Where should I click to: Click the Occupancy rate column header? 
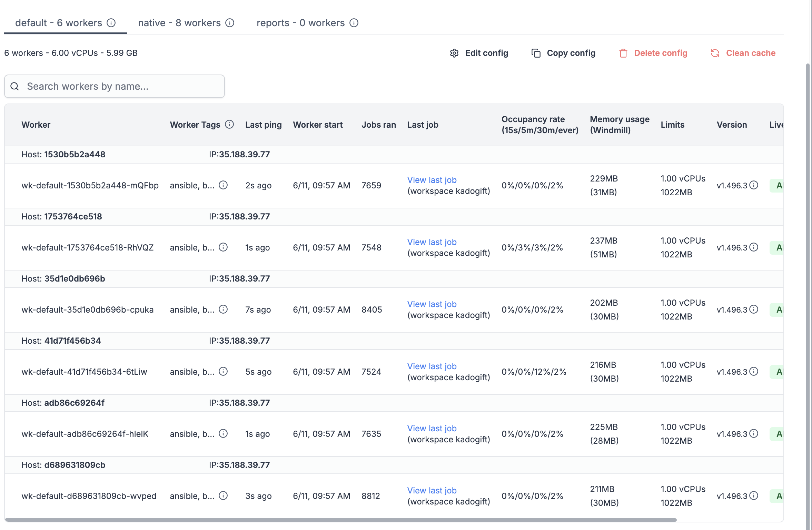pos(540,125)
